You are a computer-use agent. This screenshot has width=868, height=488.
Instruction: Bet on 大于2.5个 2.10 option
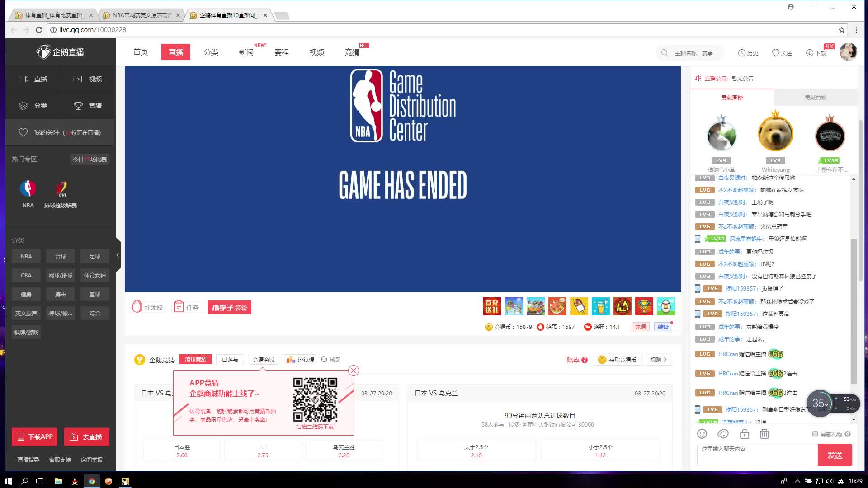point(476,450)
